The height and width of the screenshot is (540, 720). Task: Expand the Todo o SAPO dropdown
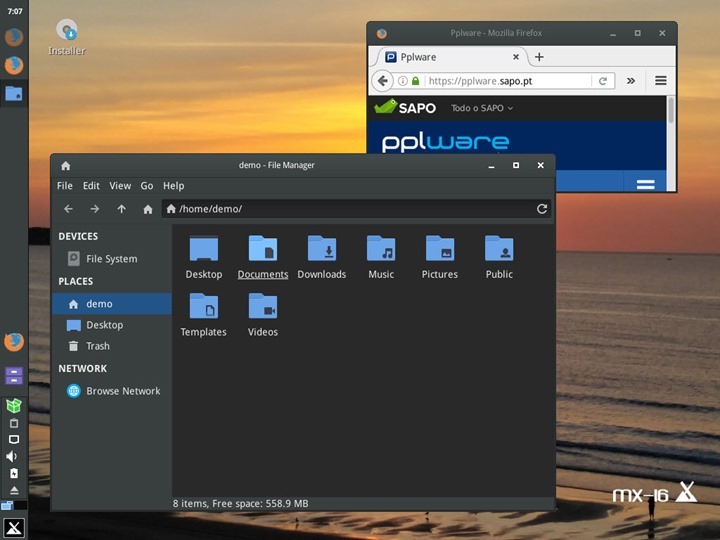pyautogui.click(x=482, y=108)
